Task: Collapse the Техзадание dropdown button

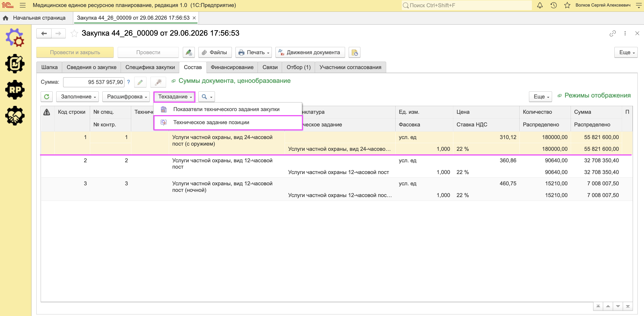Action: tap(174, 97)
